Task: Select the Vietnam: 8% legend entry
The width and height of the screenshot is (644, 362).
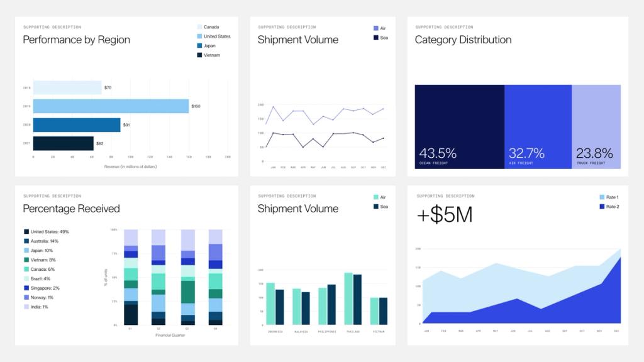Action: pos(40,260)
